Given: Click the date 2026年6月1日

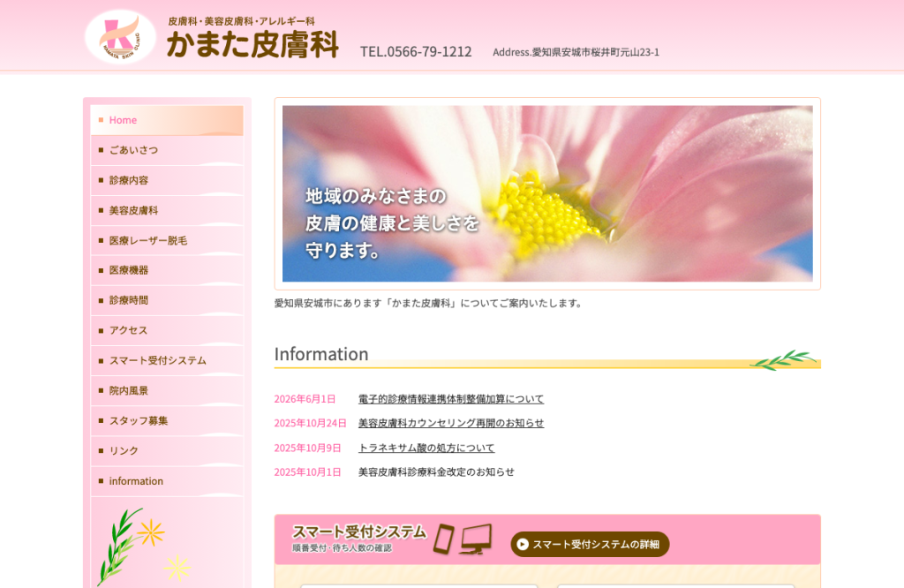Looking at the screenshot, I should (305, 399).
